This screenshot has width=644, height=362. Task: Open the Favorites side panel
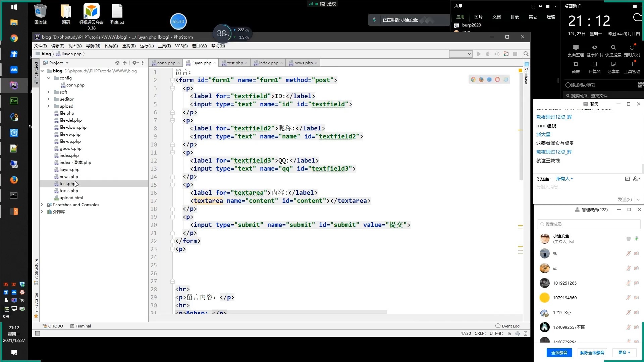click(x=36, y=305)
